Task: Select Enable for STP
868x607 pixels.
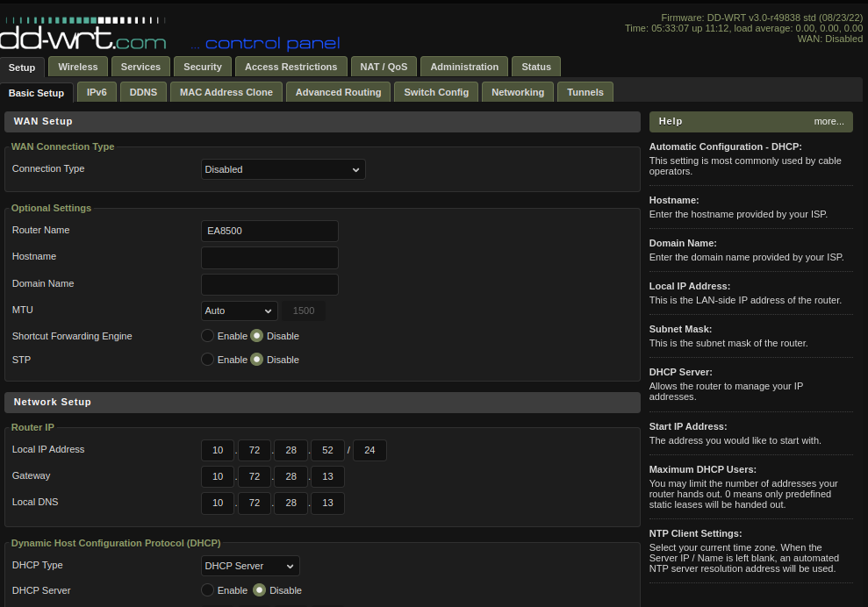Action: pyautogui.click(x=208, y=360)
